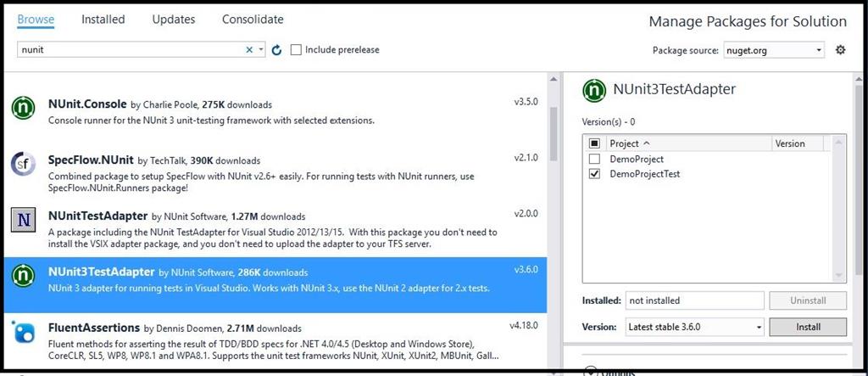Image resolution: width=868 pixels, height=376 pixels.
Task: Expand the Version dropdown showing Latest stable 3.6.0
Action: coord(694,327)
